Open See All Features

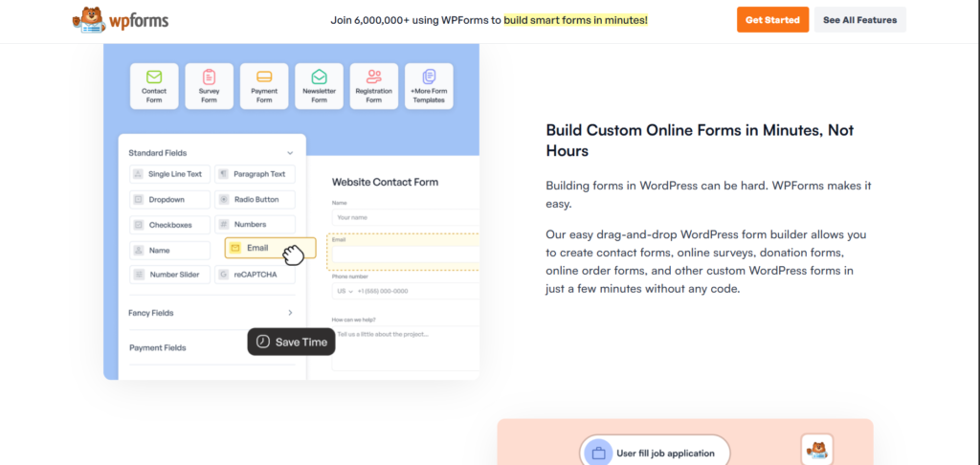(x=860, y=20)
